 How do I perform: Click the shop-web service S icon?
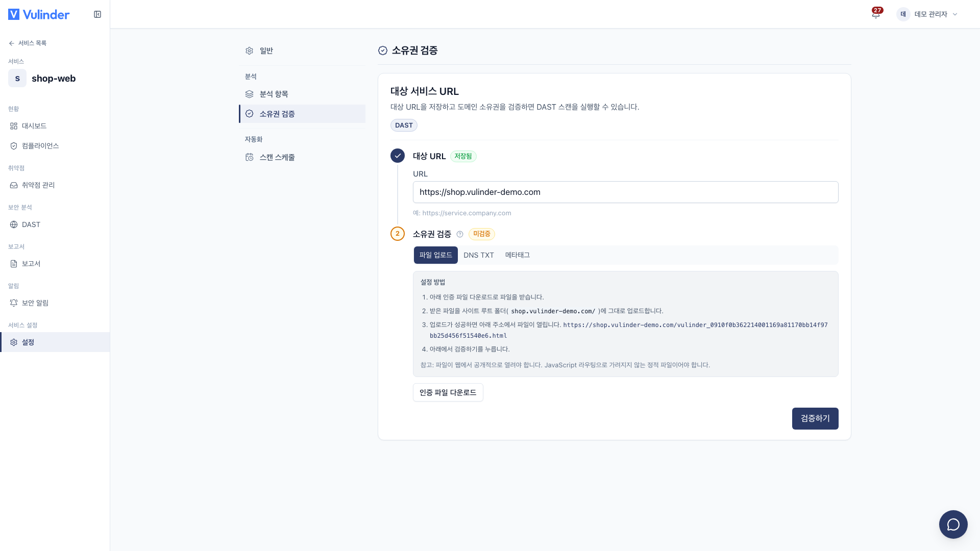17,78
